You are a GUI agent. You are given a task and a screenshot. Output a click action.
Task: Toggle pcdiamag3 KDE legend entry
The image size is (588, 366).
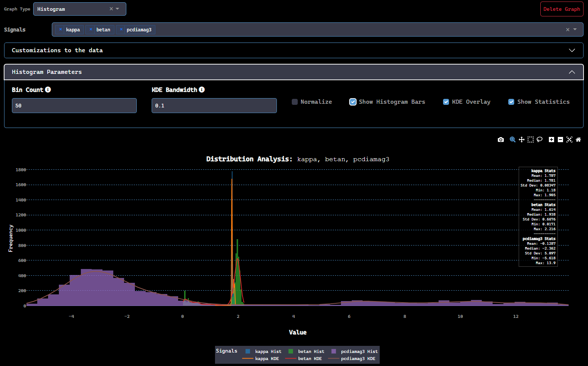(352, 359)
